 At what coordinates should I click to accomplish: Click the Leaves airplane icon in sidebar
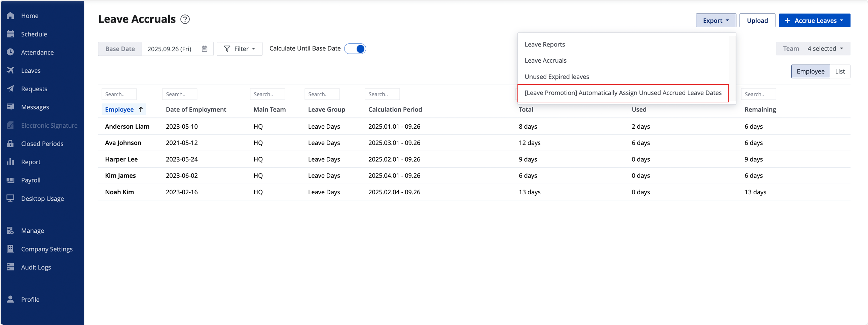[x=10, y=70]
